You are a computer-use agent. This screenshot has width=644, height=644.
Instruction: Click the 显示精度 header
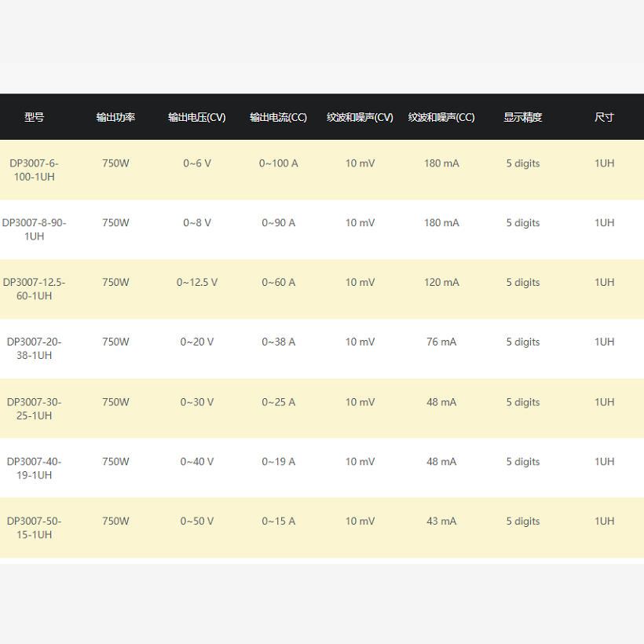click(523, 117)
